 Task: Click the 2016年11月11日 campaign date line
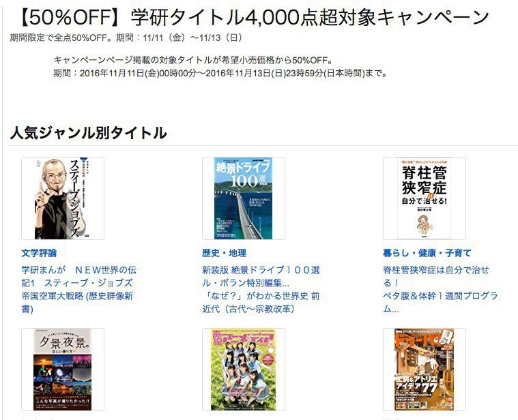pyautogui.click(x=220, y=73)
